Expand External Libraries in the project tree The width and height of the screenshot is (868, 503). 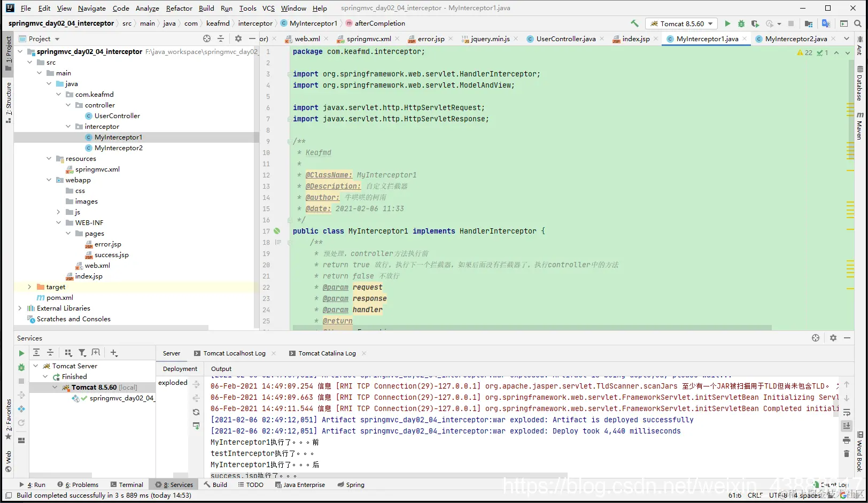(x=20, y=308)
